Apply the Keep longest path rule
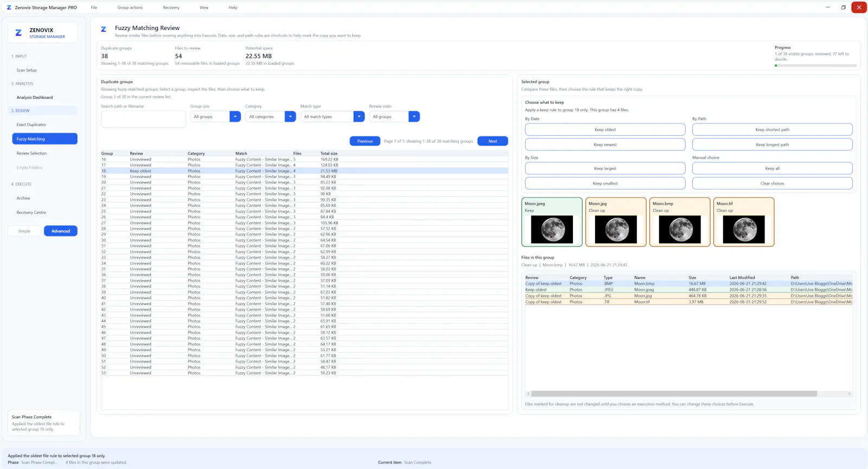Screen dimensions: 868x469 772,145
